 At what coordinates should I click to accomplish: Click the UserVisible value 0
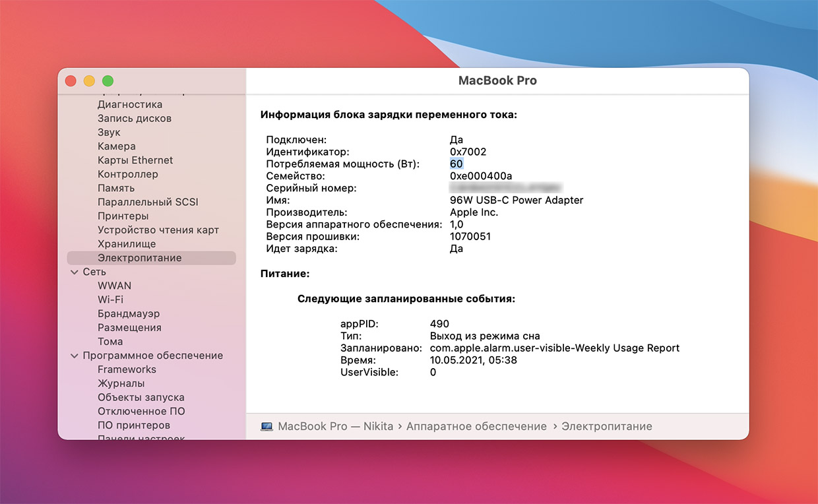(433, 372)
